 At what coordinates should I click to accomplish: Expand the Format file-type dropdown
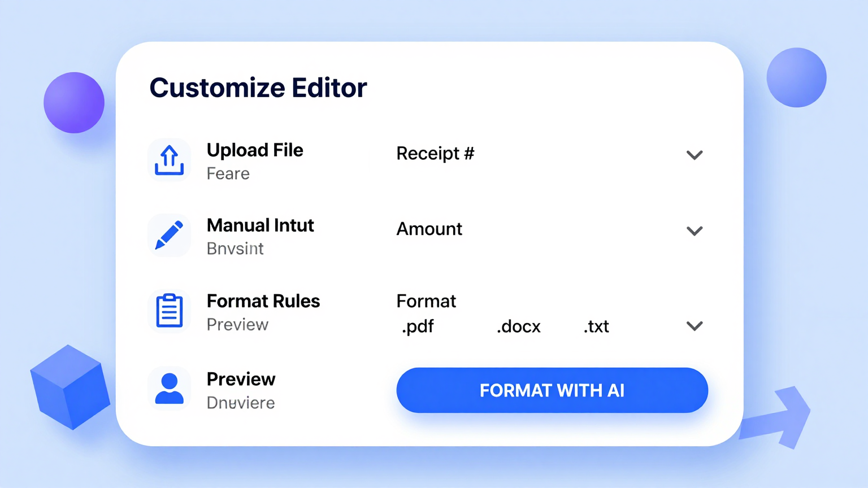click(695, 326)
